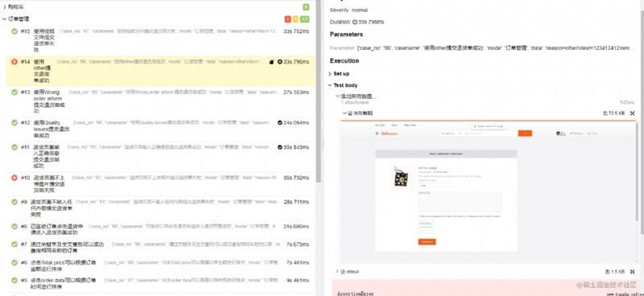Click the 1 attachment label
The image size is (644, 296).
click(355, 102)
